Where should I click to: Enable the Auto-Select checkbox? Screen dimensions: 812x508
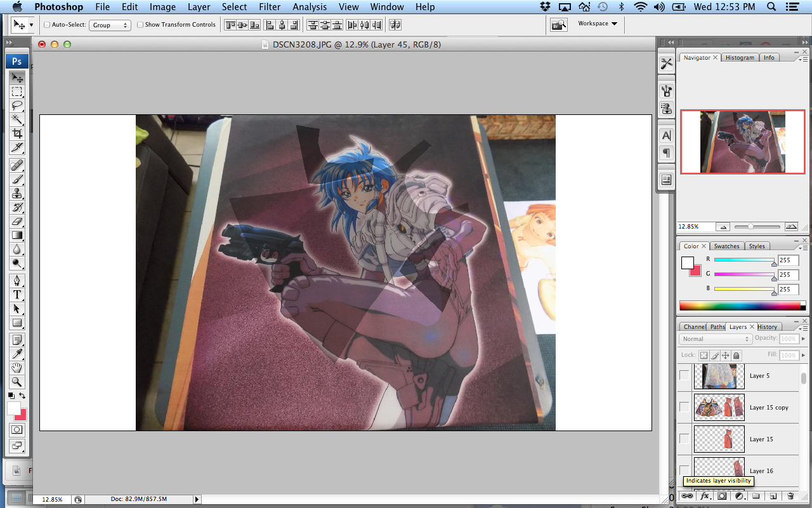48,25
